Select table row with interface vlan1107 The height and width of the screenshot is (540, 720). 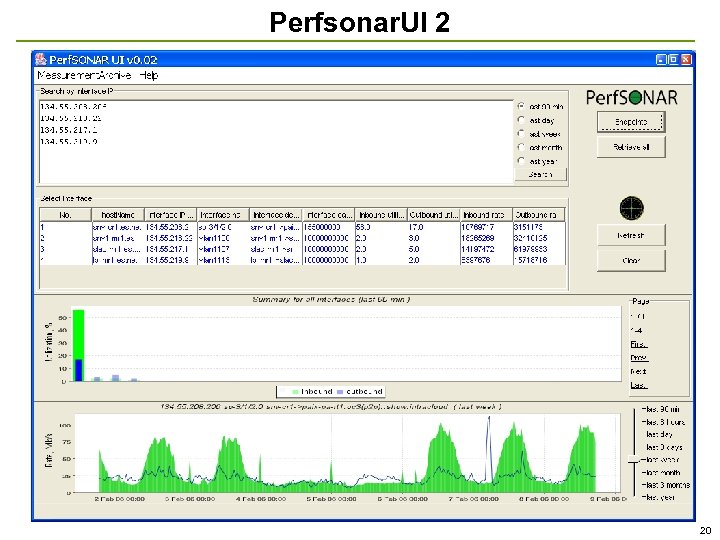click(x=302, y=249)
